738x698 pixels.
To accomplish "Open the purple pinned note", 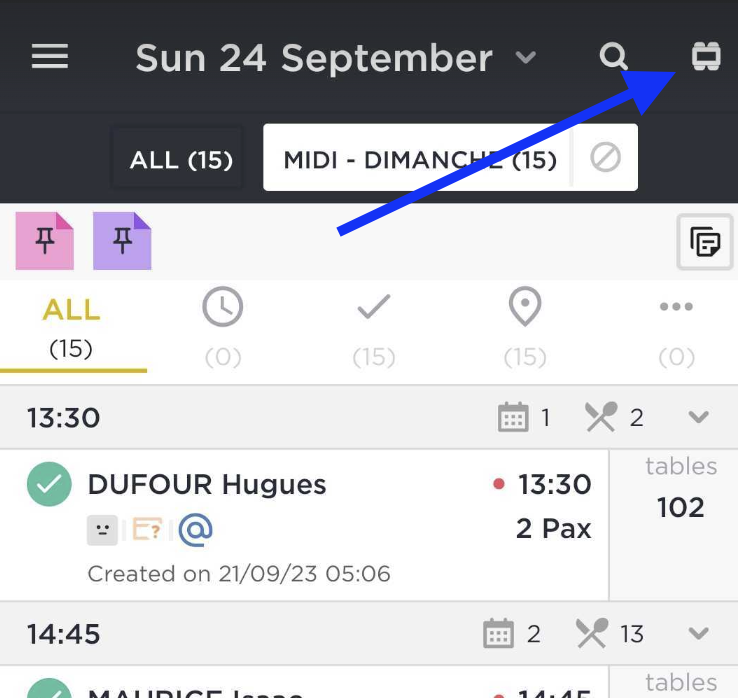I will [x=122, y=241].
